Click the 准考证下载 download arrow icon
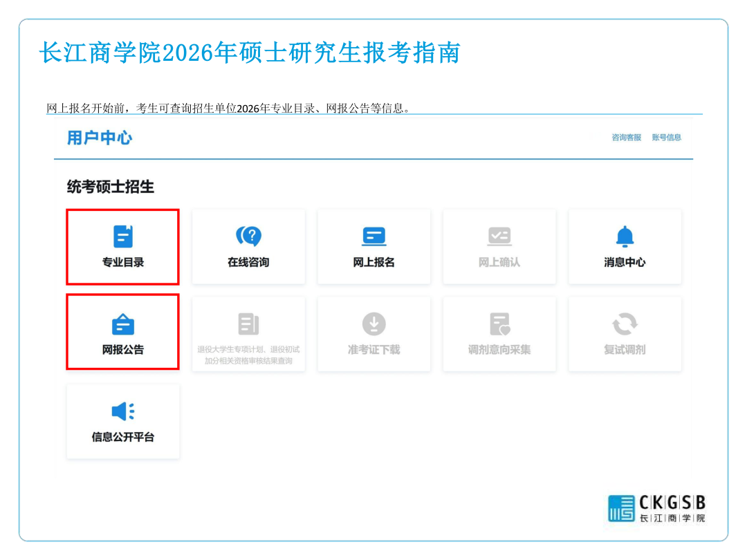The image size is (747, 560). [373, 324]
